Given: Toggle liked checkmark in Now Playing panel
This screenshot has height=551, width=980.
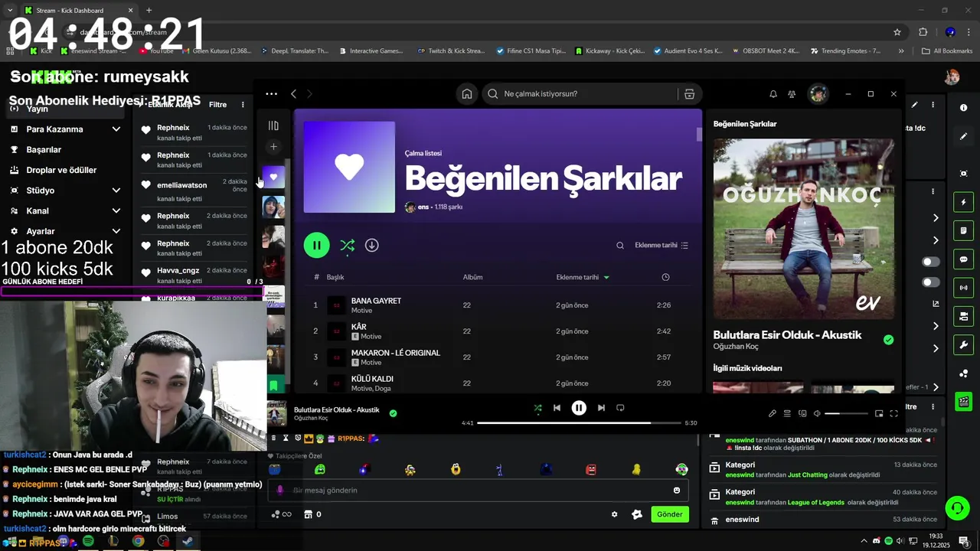Looking at the screenshot, I should [x=888, y=340].
